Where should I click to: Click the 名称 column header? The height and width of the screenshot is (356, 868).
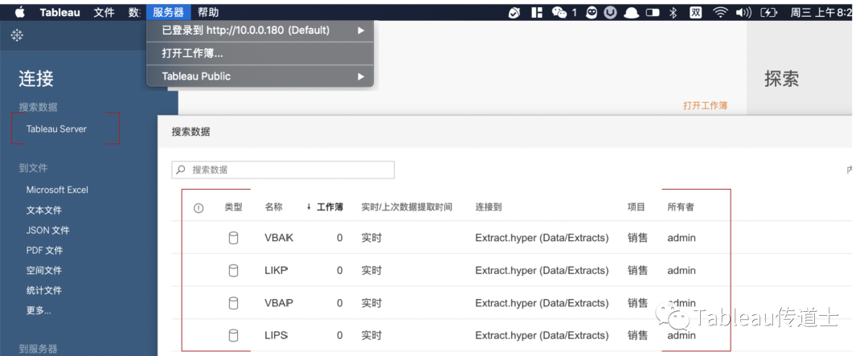273,207
